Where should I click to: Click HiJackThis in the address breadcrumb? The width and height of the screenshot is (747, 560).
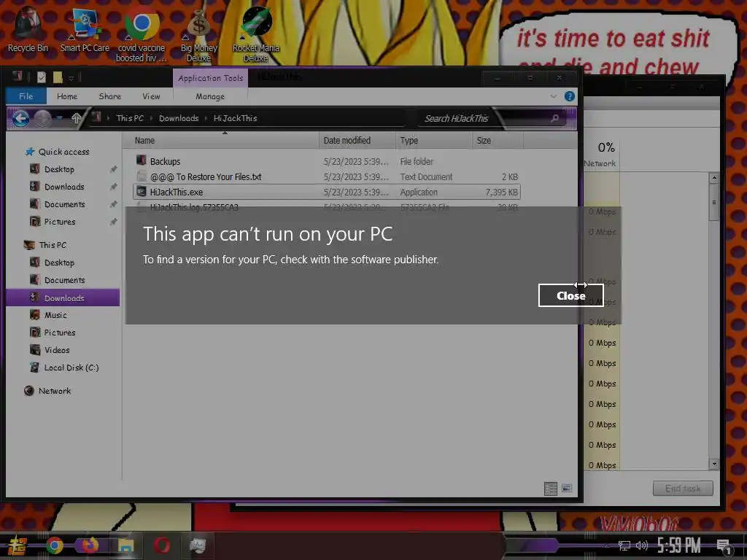[x=235, y=118]
